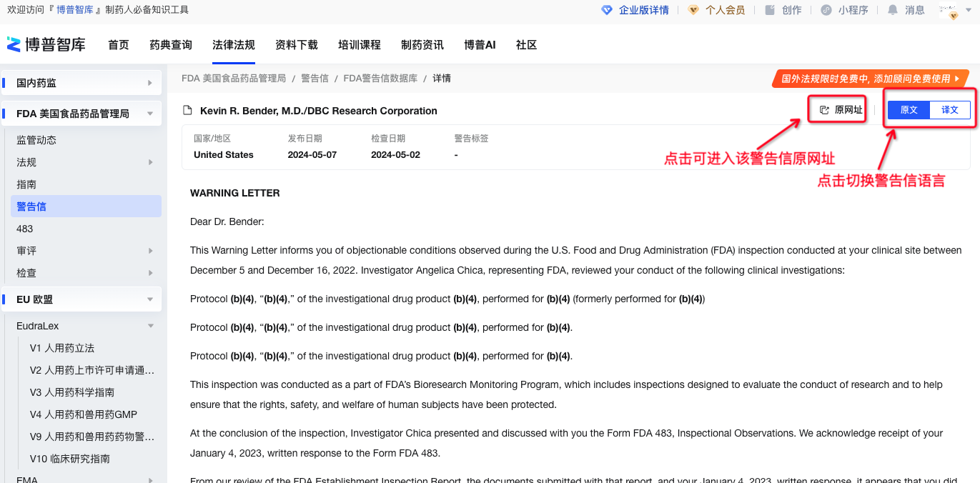Viewport: 980px width, 483px height.
Task: Click the 消息 bell icon
Action: 893,10
